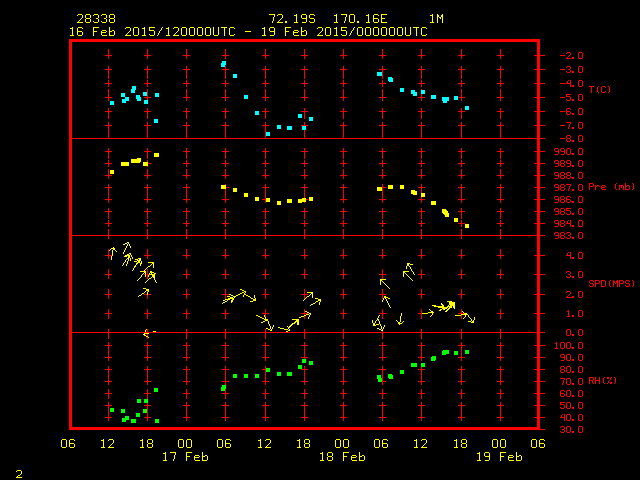Click the -3.0 temperature tick value
Viewport: 640px width, 480px height.
coord(571,70)
